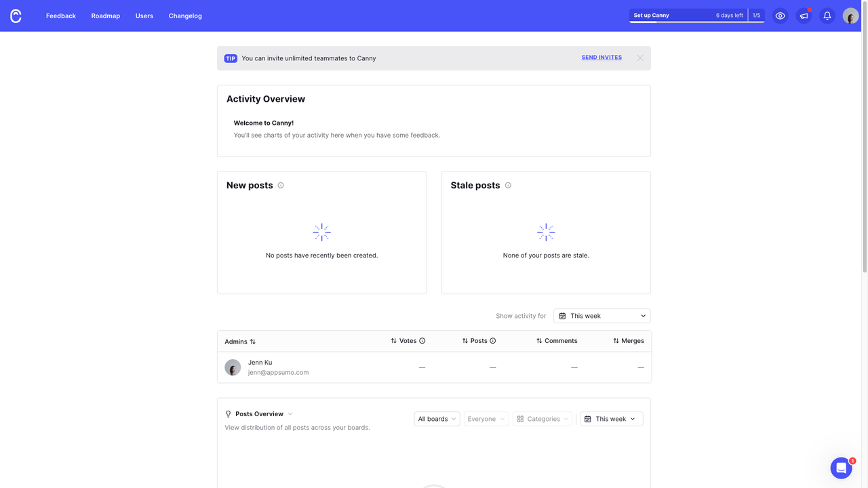Open the megaphone announcements icon
The image size is (868, 488).
804,16
